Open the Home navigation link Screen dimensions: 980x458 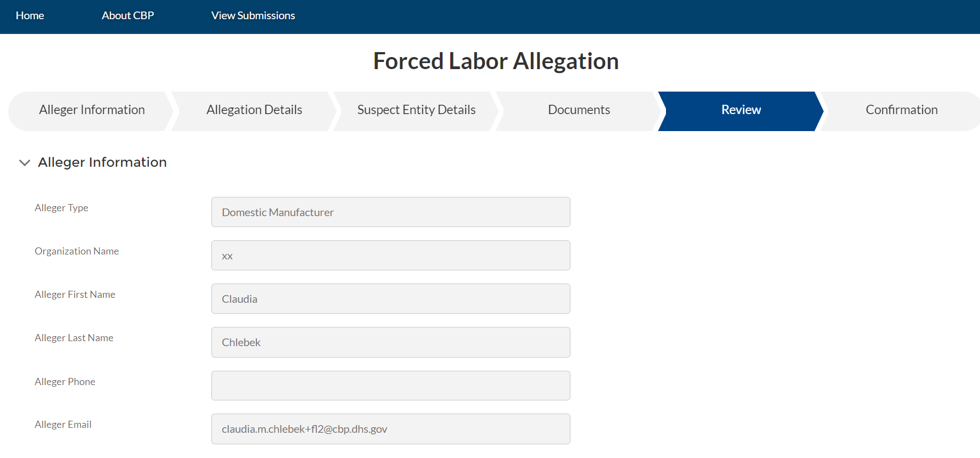pos(30,16)
